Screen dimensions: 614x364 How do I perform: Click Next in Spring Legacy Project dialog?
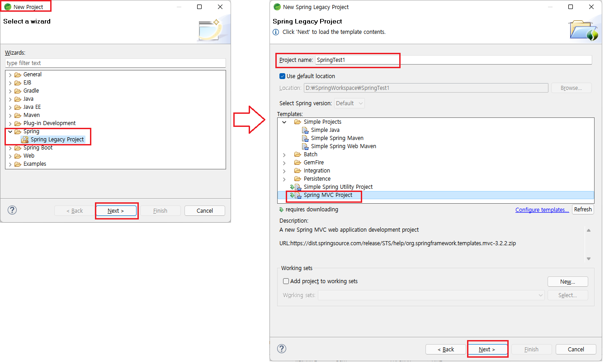click(487, 349)
